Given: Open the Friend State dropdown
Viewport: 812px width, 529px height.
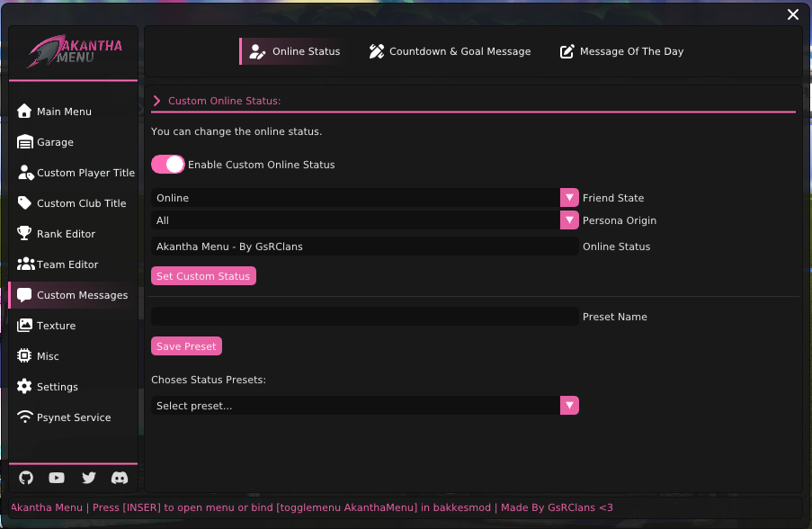Looking at the screenshot, I should click(x=568, y=197).
